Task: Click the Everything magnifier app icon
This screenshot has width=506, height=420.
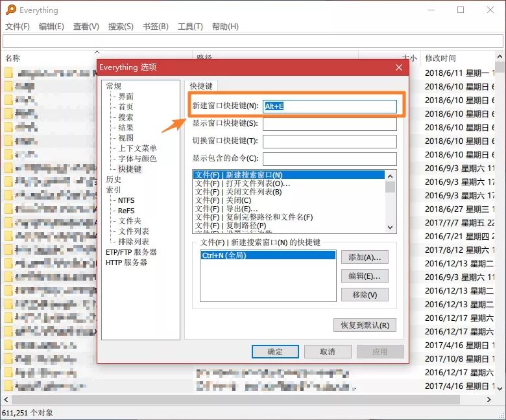Action: pos(10,10)
